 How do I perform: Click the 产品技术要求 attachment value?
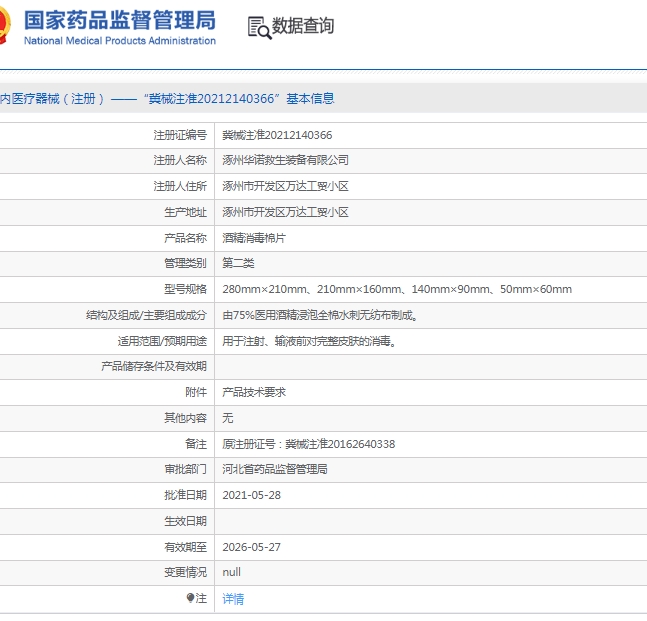click(x=254, y=392)
